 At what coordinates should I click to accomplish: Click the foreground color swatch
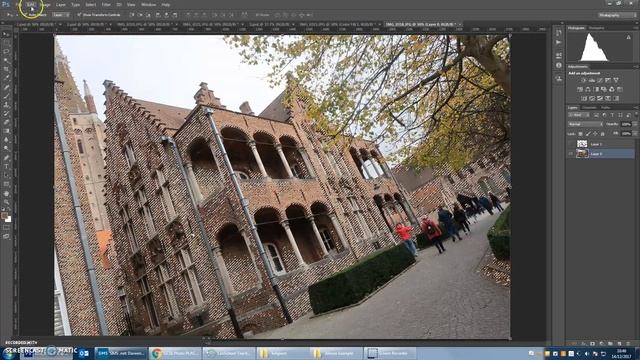[4, 215]
